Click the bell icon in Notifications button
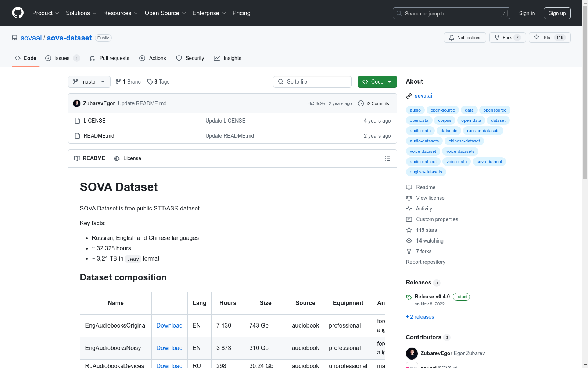 [452, 38]
